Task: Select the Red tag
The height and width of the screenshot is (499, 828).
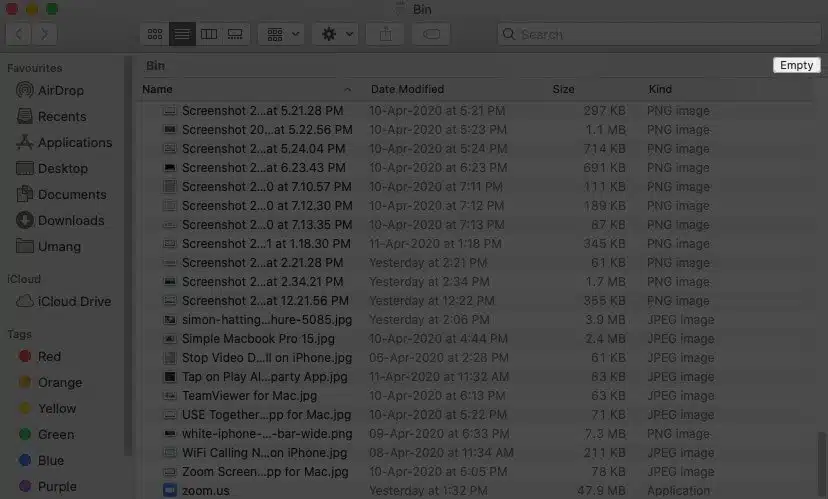Action: coord(40,356)
